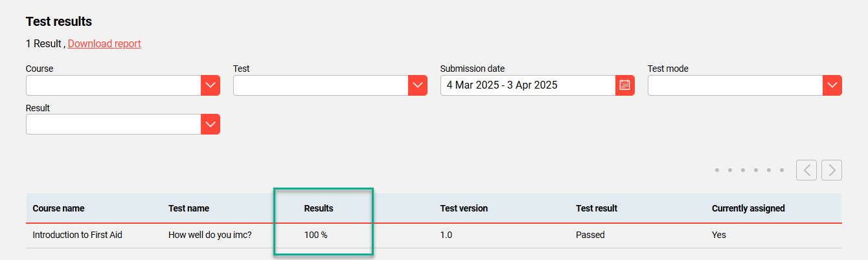The image size is (868, 260).
Task: Open the Submission date calendar icon
Action: point(624,85)
